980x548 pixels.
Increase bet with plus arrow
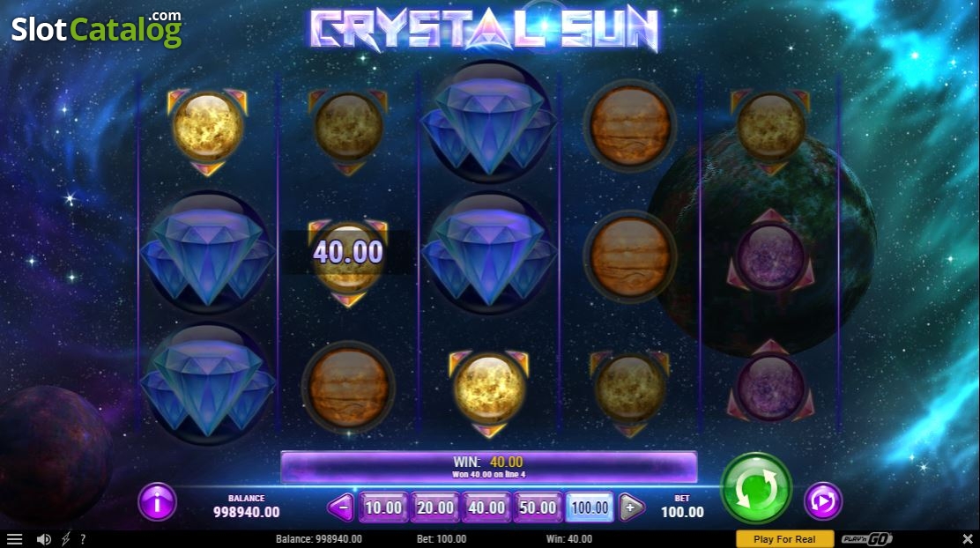631,507
